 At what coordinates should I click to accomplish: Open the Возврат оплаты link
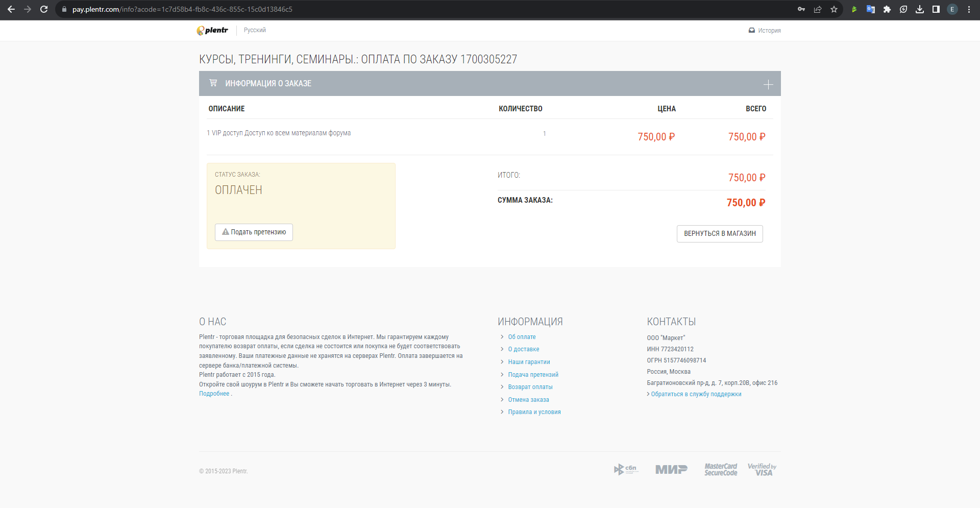coord(530,387)
